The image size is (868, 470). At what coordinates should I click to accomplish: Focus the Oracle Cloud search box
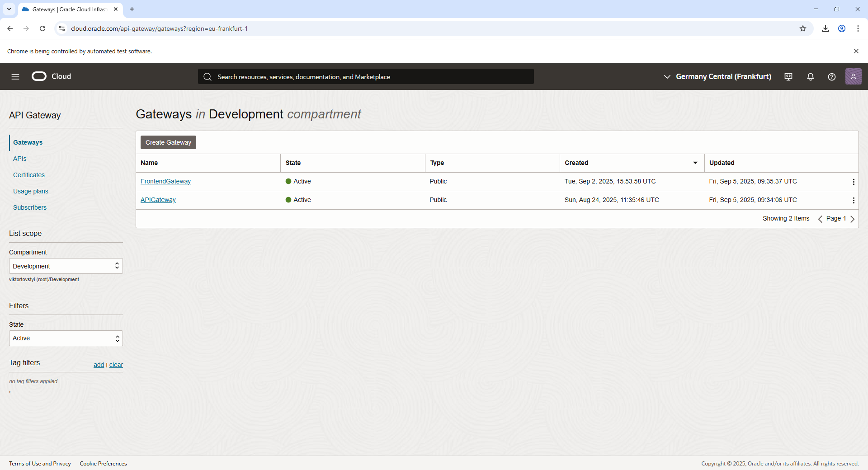point(366,77)
